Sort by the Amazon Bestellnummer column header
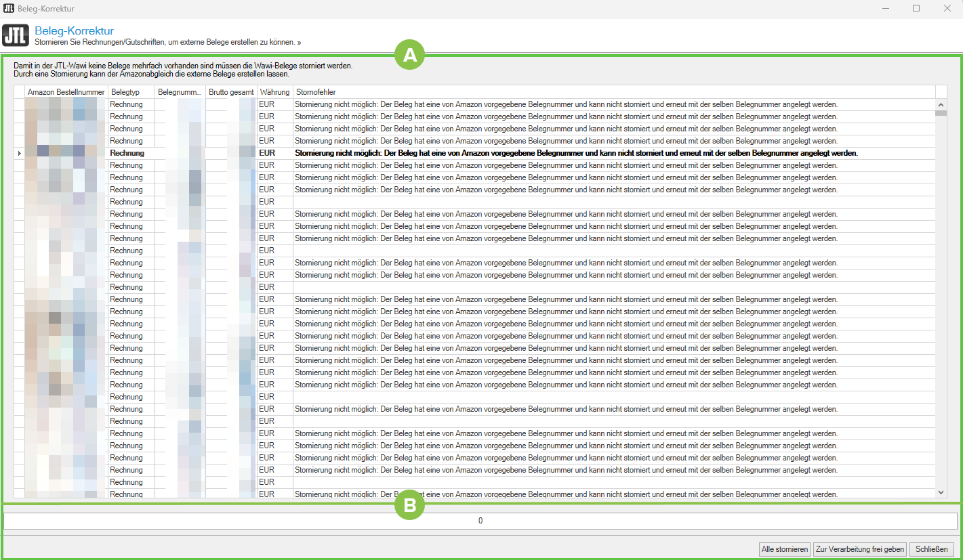Viewport: 963px width, 560px height. (66, 92)
